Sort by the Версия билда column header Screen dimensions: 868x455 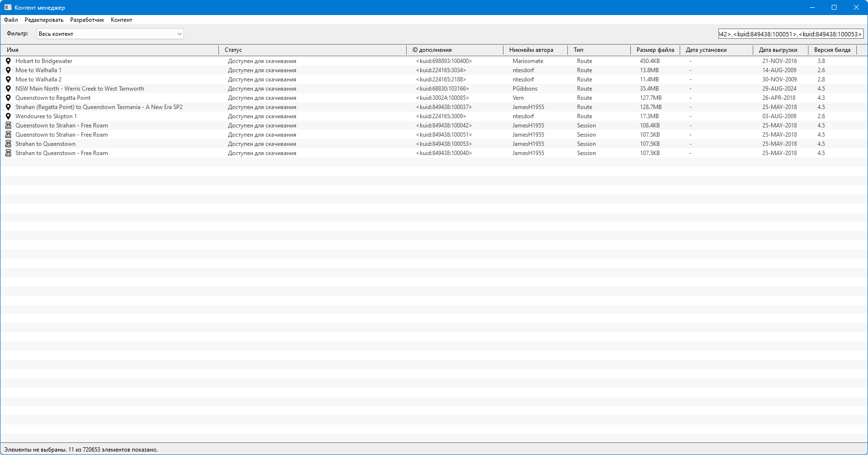tap(833, 50)
